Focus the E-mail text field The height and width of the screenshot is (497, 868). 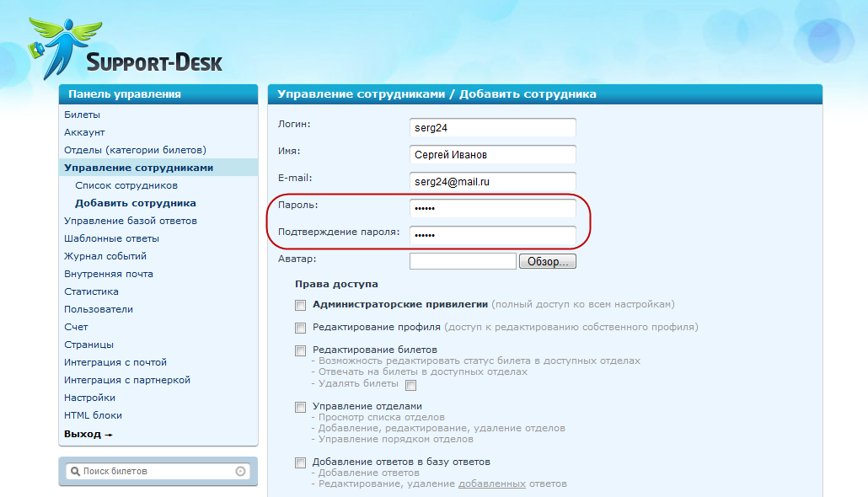point(492,181)
